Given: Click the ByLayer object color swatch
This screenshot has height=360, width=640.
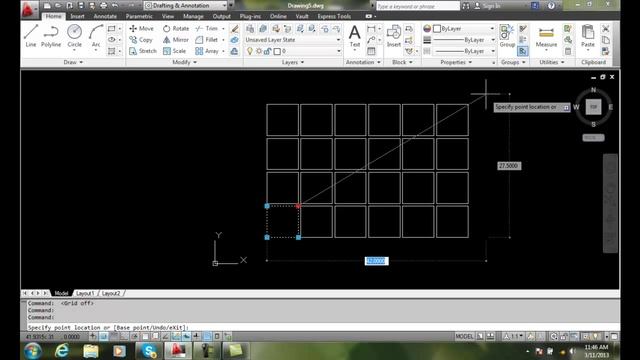Looking at the screenshot, I should [x=437, y=29].
